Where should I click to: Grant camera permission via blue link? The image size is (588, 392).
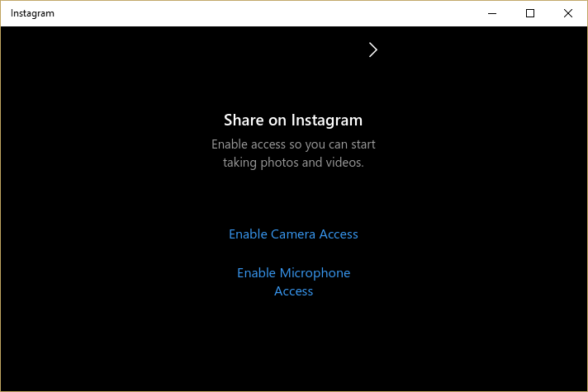293,234
